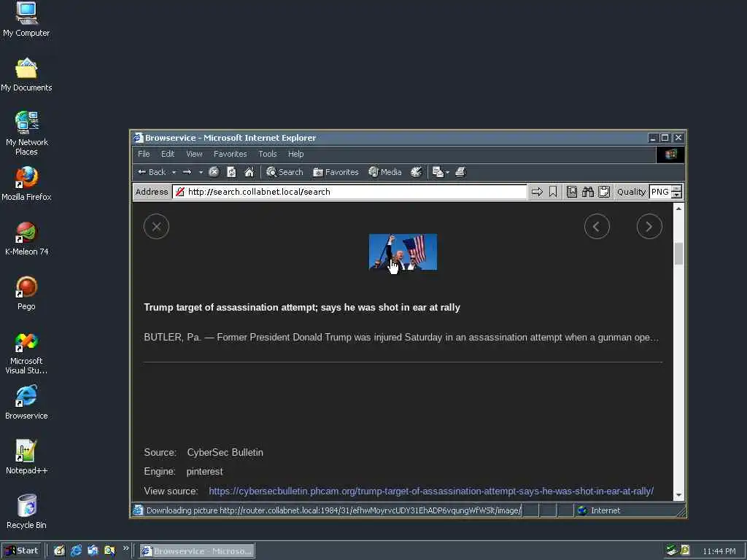Open the Help menu

point(296,154)
